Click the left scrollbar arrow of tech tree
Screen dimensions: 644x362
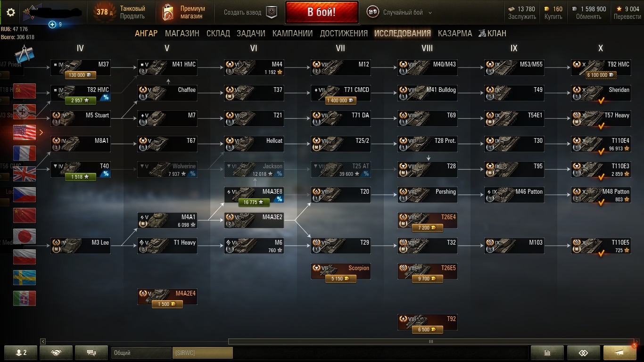click(x=43, y=341)
